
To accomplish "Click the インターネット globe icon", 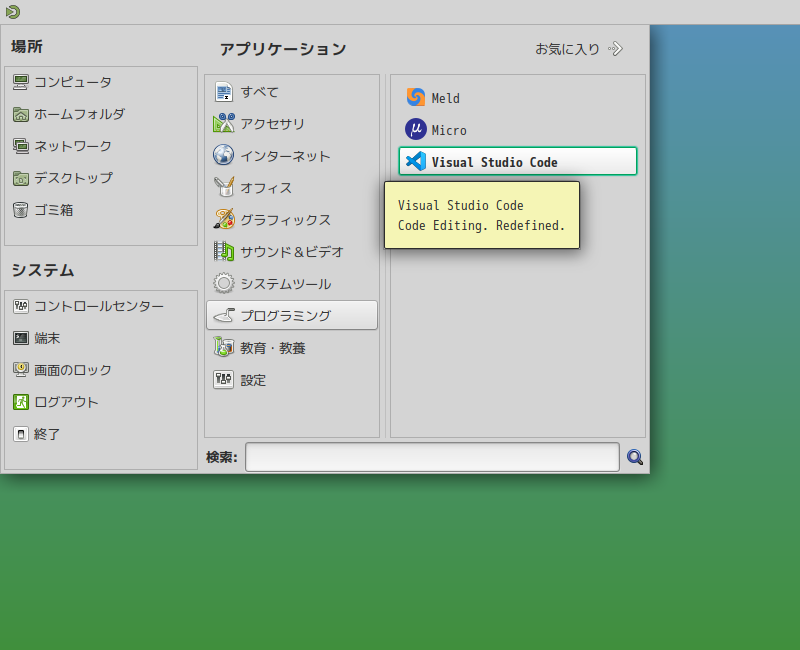I will (x=223, y=156).
